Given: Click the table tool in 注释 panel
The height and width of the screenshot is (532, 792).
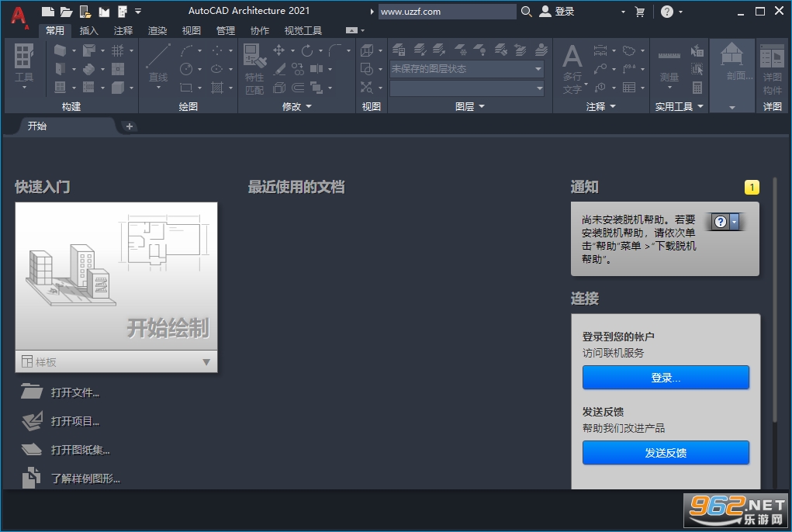Looking at the screenshot, I should tap(629, 88).
